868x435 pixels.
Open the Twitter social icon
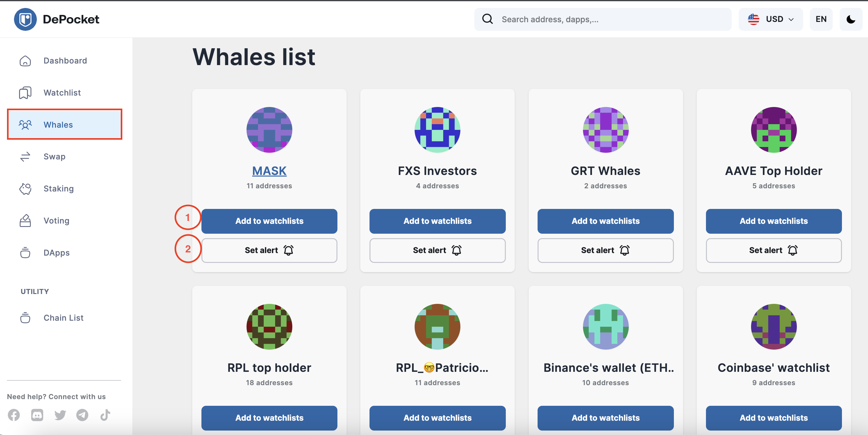coord(60,415)
